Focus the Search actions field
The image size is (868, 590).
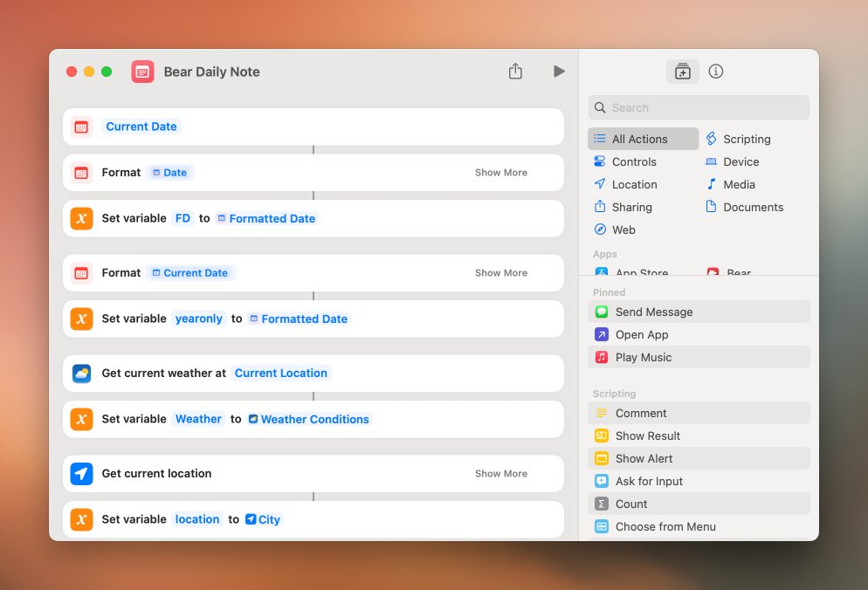[x=699, y=107]
